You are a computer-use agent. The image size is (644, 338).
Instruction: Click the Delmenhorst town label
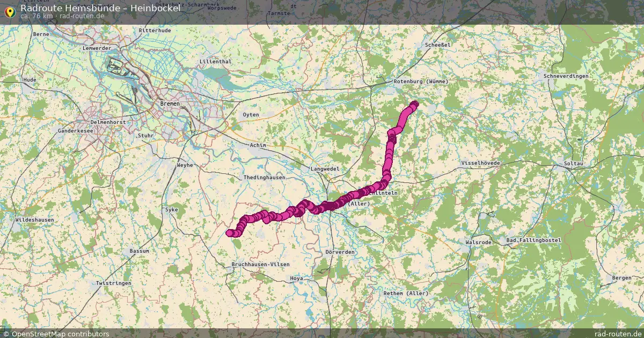[x=107, y=122]
